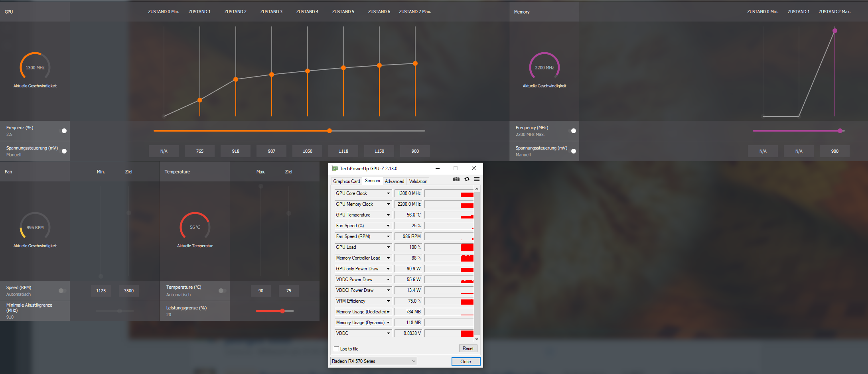The width and height of the screenshot is (868, 374).
Task: Click the Zustand 6 voltage field 1150
Action: click(379, 151)
